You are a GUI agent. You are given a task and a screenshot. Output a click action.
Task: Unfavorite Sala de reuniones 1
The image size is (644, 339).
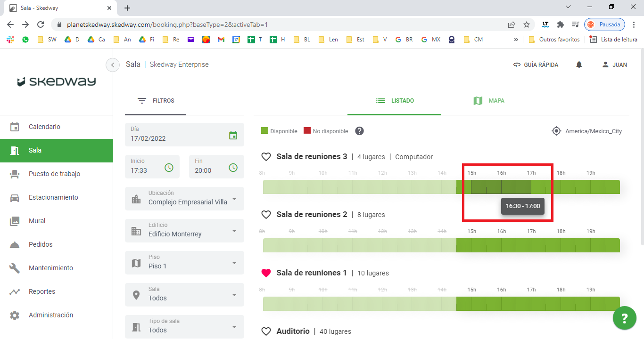[266, 273]
